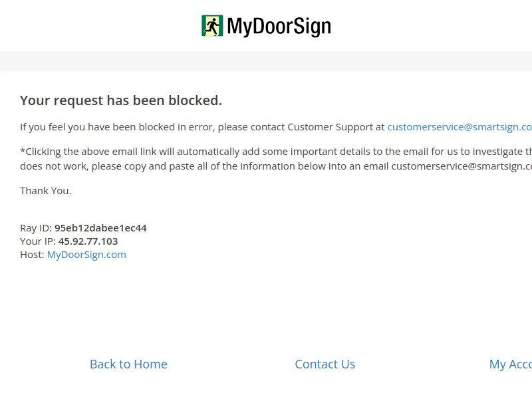Image resolution: width=532 pixels, height=399 pixels.
Task: Click the gray banner strip below the logo
Action: (x=266, y=61)
